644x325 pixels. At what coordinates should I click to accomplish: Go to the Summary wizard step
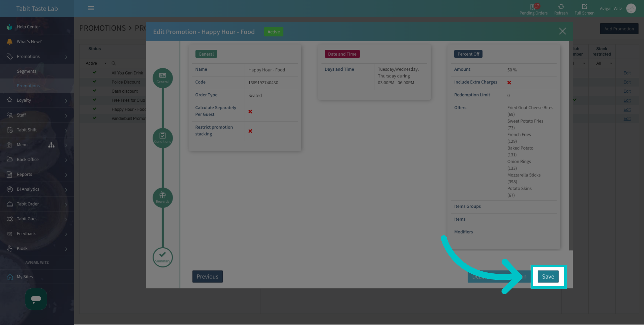[x=163, y=257]
